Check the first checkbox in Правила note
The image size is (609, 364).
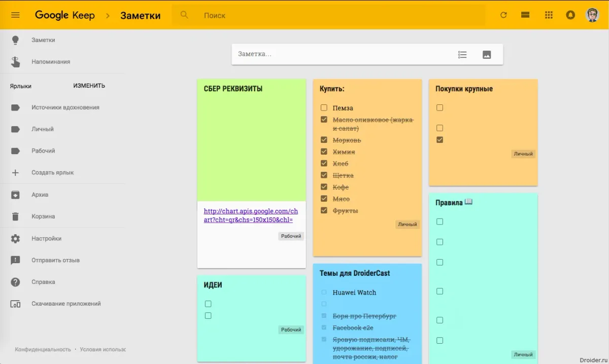(439, 222)
